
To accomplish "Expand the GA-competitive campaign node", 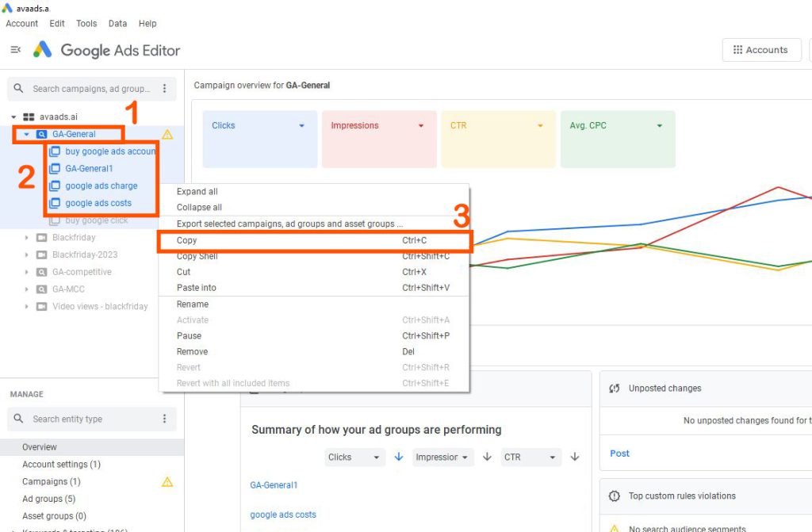I will click(x=26, y=272).
